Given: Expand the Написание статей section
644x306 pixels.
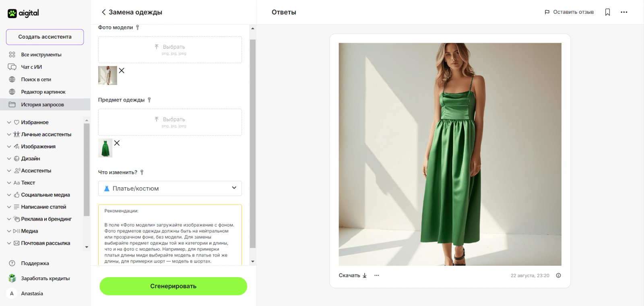Looking at the screenshot, I should [9, 207].
